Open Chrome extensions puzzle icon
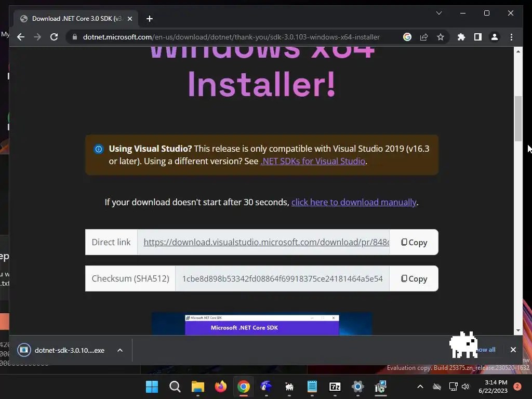The width and height of the screenshot is (532, 399). [x=461, y=37]
